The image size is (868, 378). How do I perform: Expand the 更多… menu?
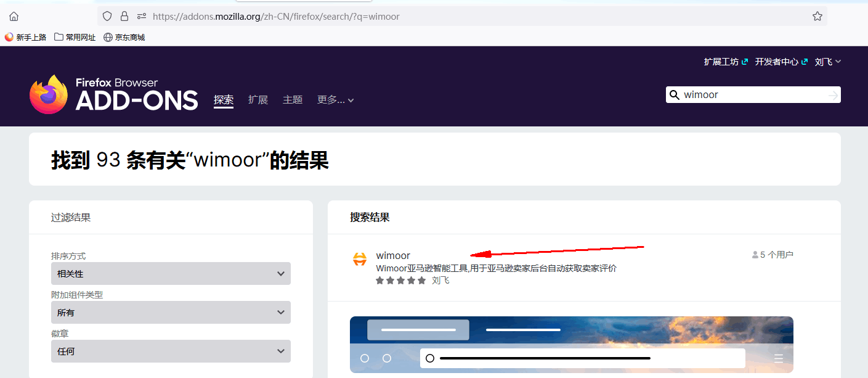tap(336, 100)
